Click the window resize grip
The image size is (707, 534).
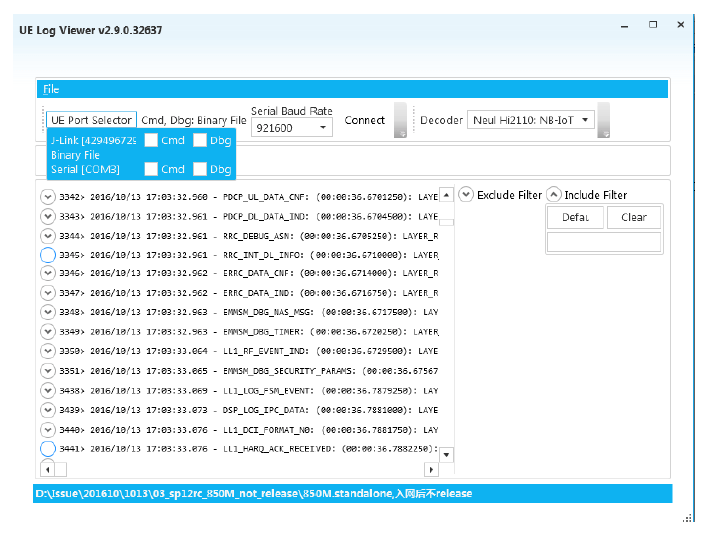coord(688,519)
